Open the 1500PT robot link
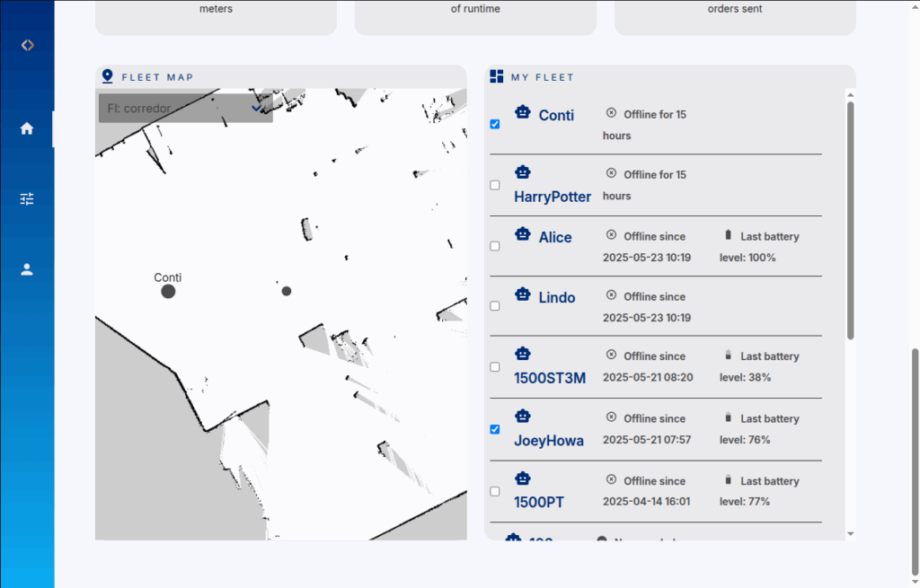This screenshot has height=588, width=920. (539, 503)
